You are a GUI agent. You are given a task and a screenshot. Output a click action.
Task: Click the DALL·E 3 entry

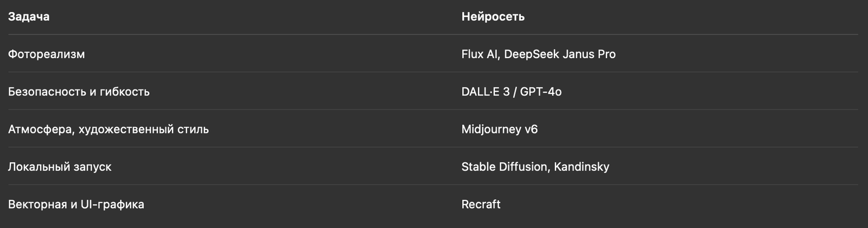coord(486,92)
